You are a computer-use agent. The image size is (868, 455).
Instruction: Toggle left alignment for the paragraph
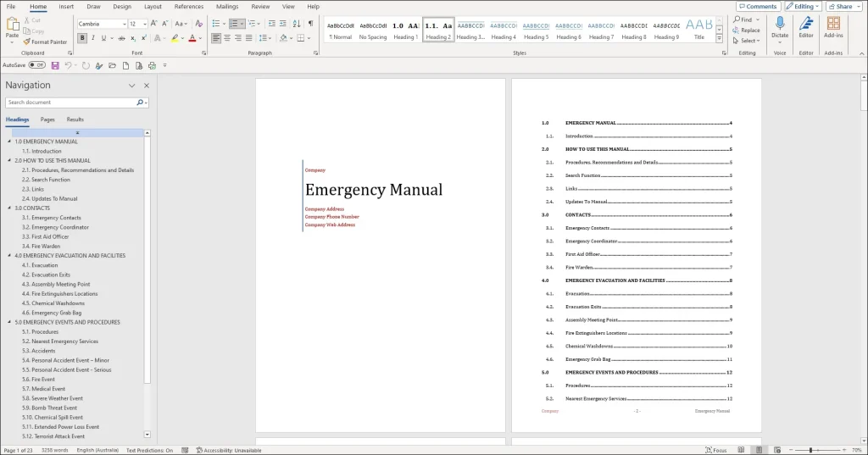(x=216, y=38)
